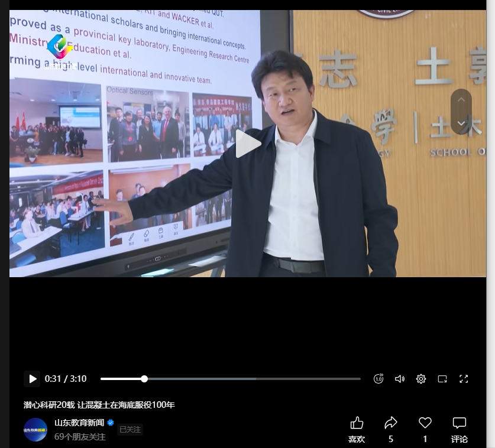
Task: Like the video with the thumbs-up icon
Action: (357, 423)
